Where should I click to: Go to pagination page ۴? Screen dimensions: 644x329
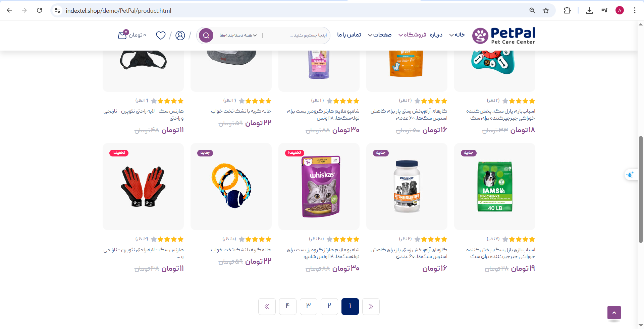point(287,306)
